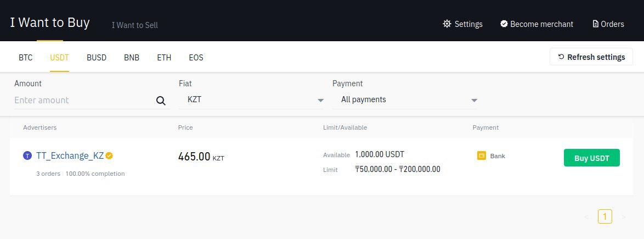Switch to the I Want to Sell tab
The width and height of the screenshot is (644, 239).
[x=135, y=25]
